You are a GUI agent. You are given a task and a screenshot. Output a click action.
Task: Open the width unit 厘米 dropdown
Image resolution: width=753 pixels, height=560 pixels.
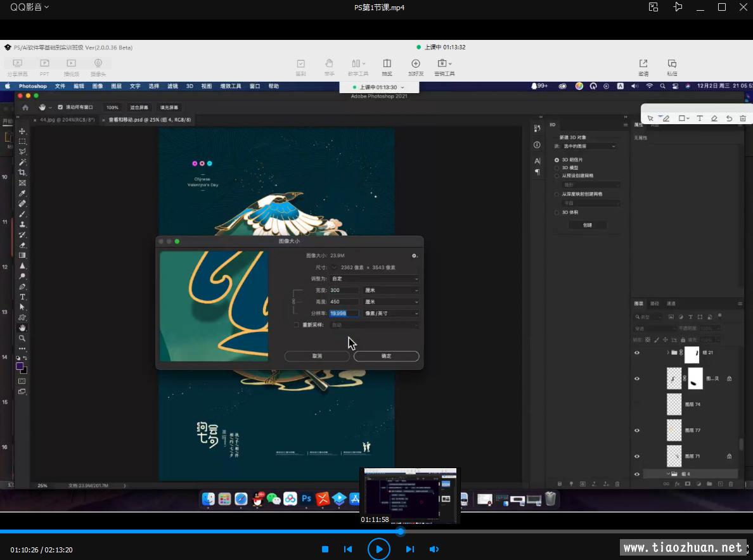tap(391, 290)
